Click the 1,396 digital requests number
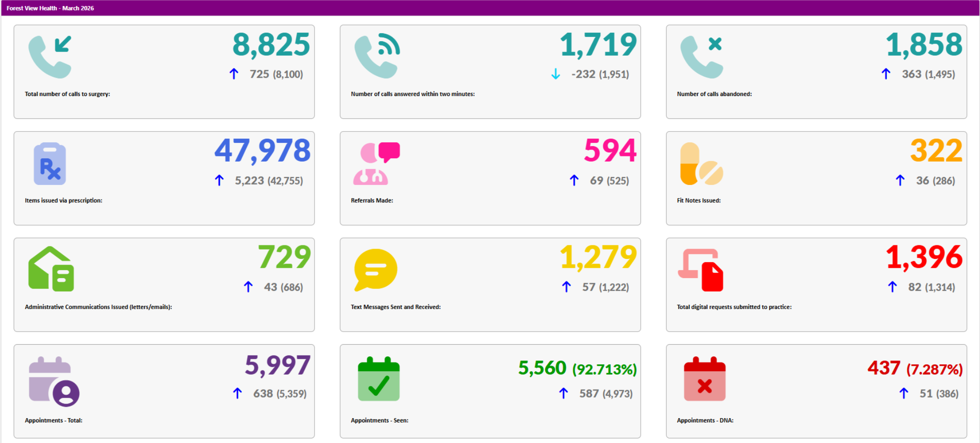Viewport: 980px width, 443px height. [924, 258]
